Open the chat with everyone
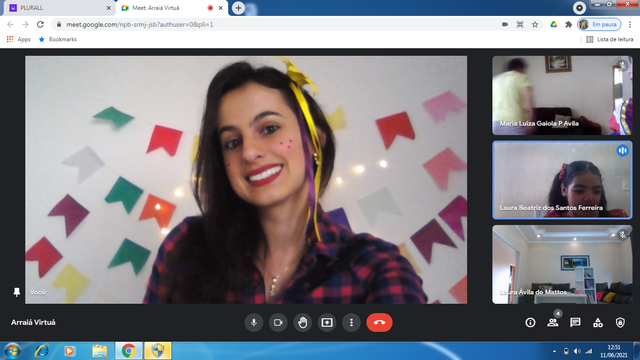Screen dimensions: 640x360 (x=575, y=322)
